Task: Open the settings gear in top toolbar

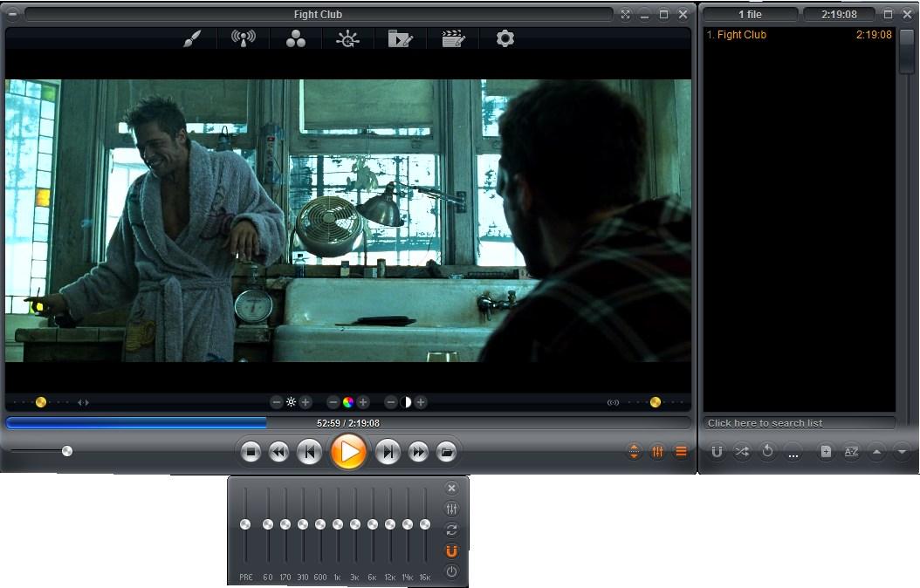Action: coord(505,38)
